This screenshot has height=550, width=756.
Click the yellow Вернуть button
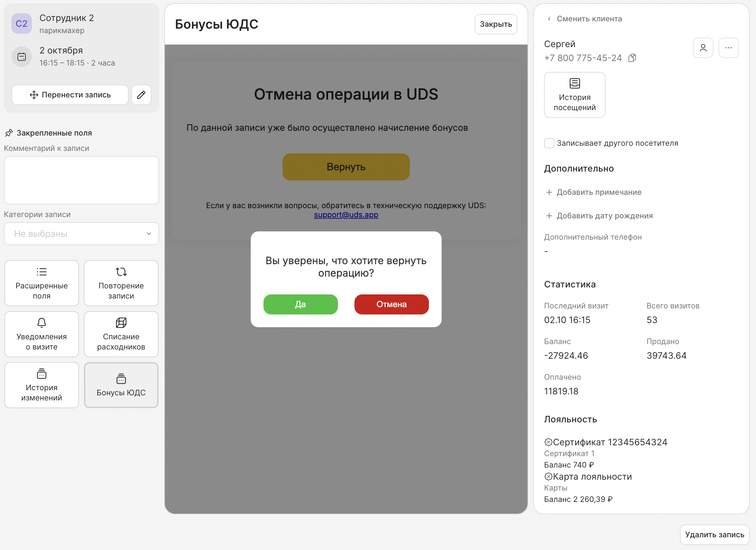point(346,167)
